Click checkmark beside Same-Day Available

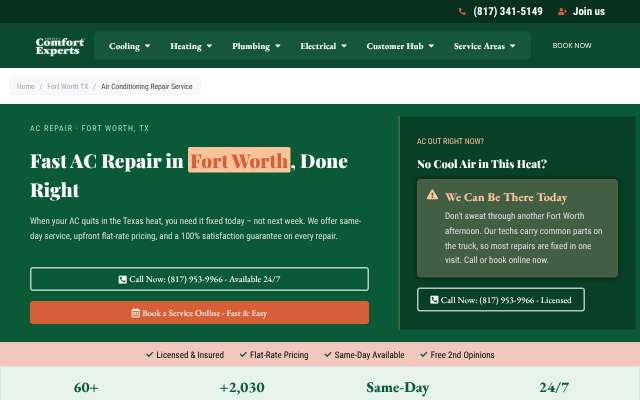coord(328,354)
